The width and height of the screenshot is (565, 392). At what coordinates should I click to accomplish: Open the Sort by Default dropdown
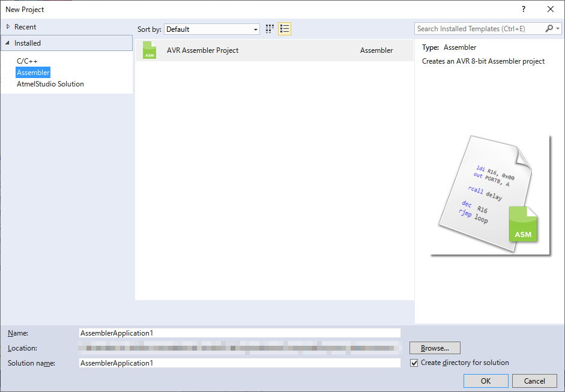point(212,29)
